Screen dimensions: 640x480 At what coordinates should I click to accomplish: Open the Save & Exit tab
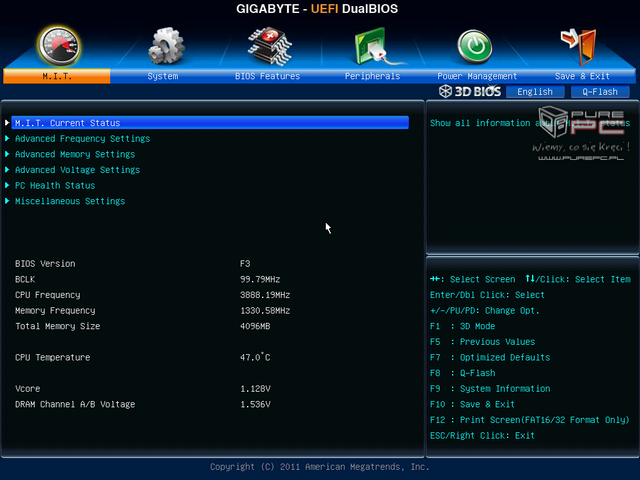click(x=582, y=76)
